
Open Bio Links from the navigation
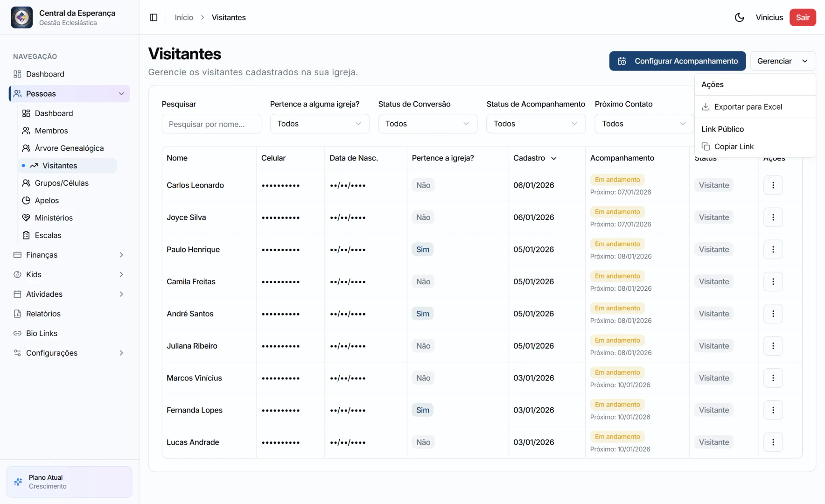pyautogui.click(x=41, y=333)
